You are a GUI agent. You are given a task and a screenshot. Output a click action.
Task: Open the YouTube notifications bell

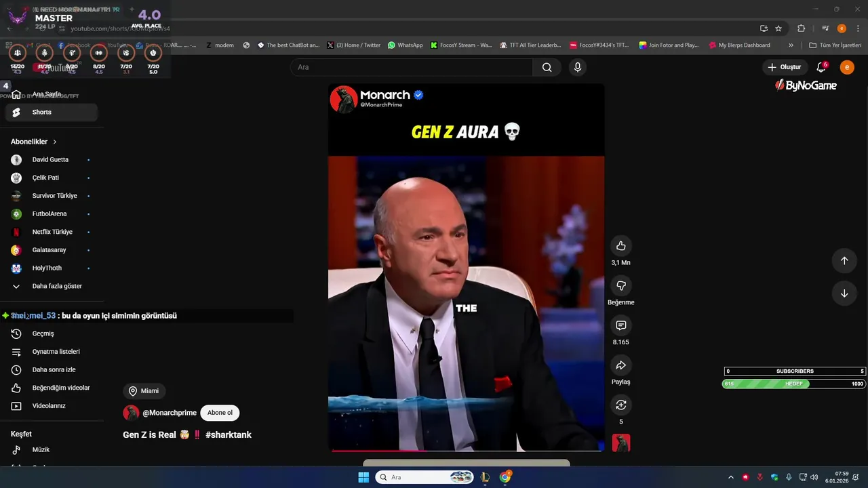[821, 67]
